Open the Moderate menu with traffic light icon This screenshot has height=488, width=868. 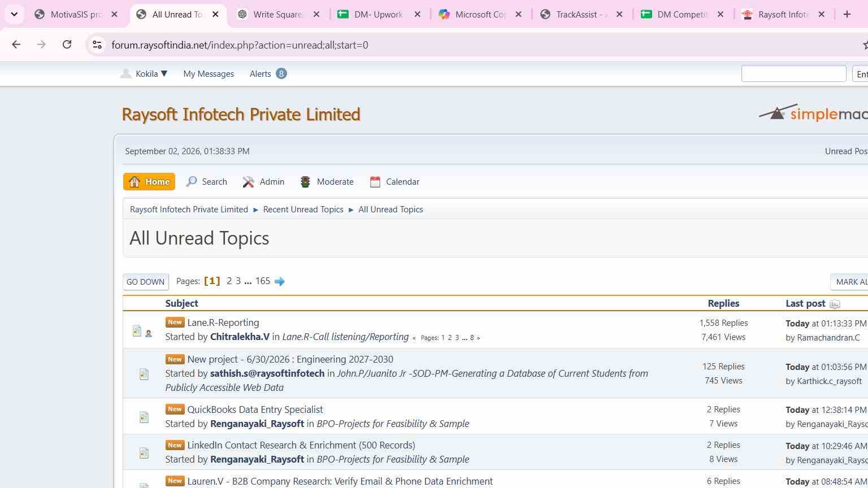(x=327, y=182)
